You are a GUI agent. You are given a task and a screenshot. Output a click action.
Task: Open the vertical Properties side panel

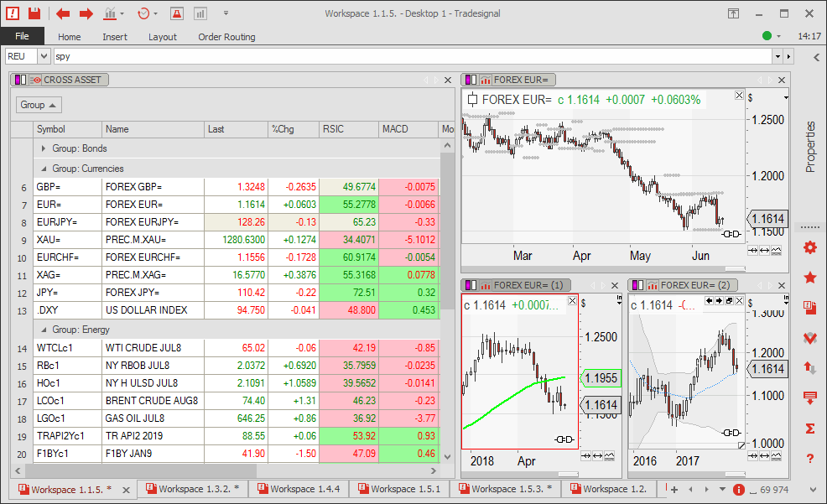[x=810, y=147]
